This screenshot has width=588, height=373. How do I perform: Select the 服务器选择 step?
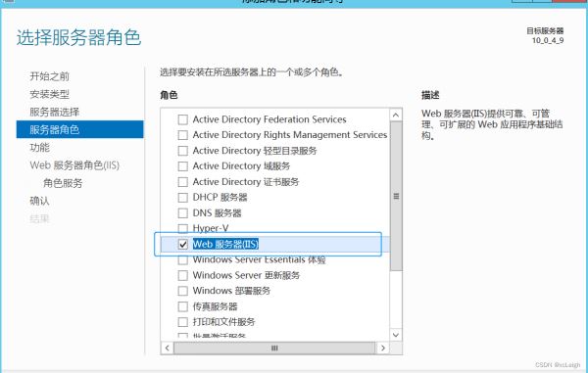click(54, 112)
